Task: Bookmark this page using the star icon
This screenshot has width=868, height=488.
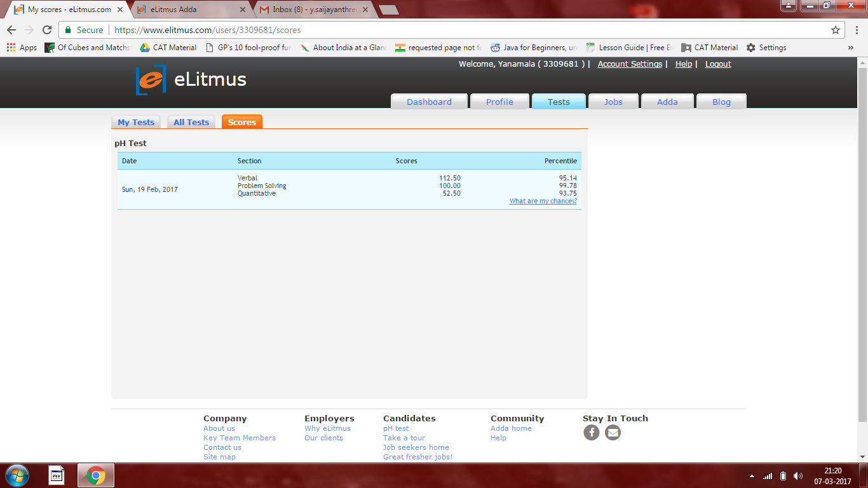Action: click(x=835, y=30)
